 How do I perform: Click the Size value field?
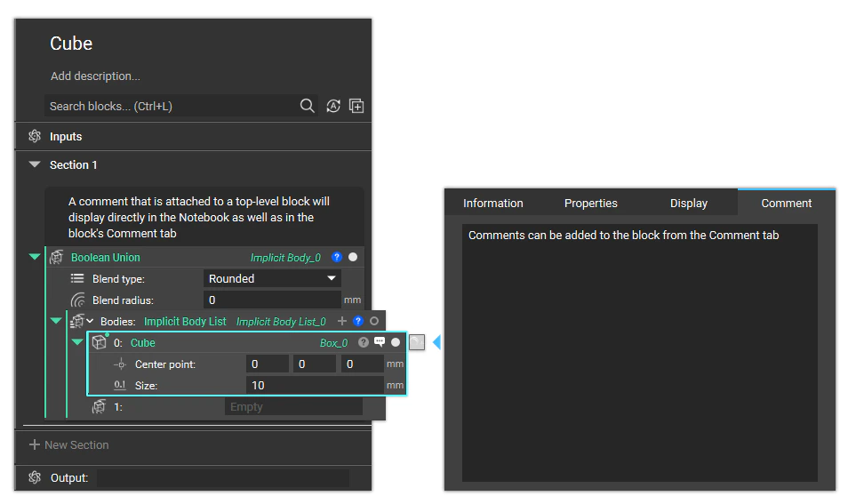pyautogui.click(x=315, y=386)
